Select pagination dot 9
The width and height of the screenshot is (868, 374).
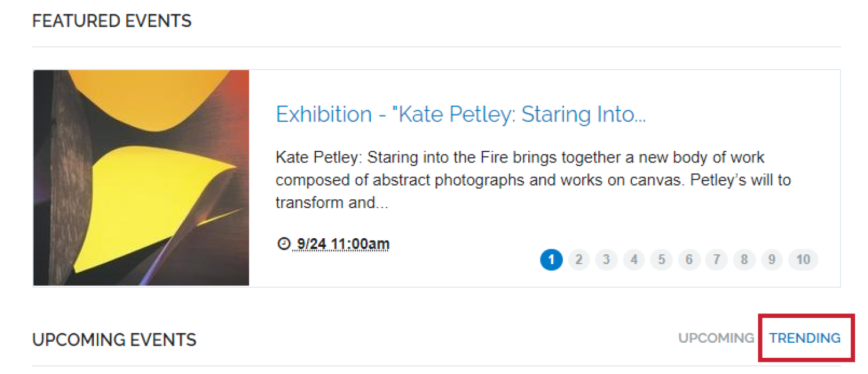[771, 260]
